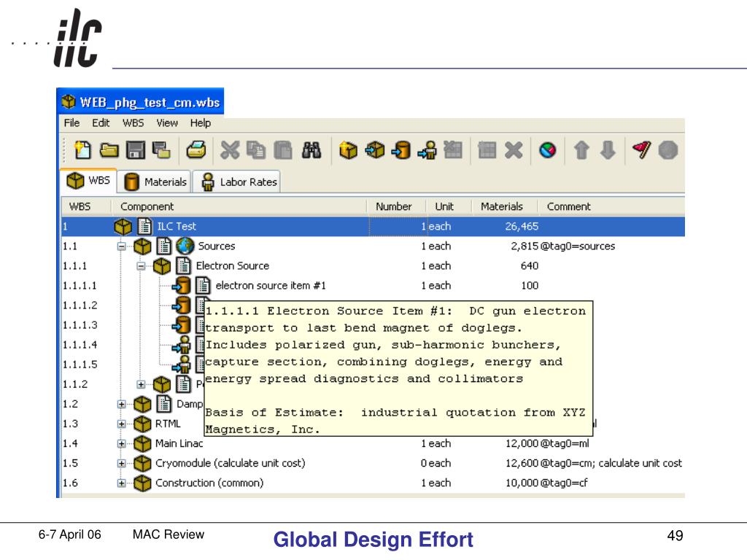
Task: Collapse the Sources tree node
Action: 122,246
